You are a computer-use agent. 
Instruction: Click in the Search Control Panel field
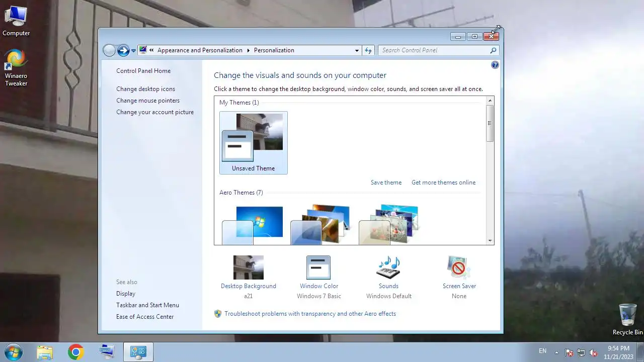(434, 50)
